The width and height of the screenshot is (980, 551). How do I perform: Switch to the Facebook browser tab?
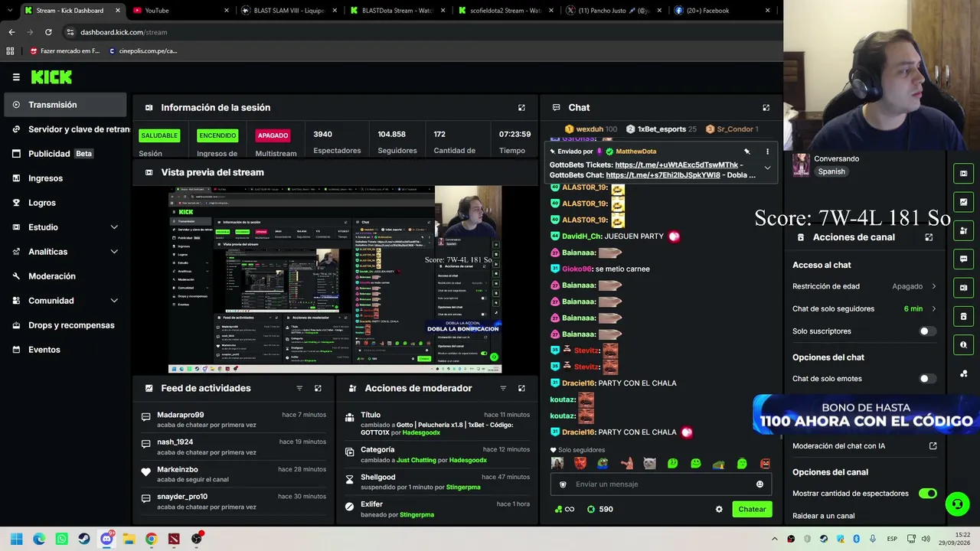point(722,11)
